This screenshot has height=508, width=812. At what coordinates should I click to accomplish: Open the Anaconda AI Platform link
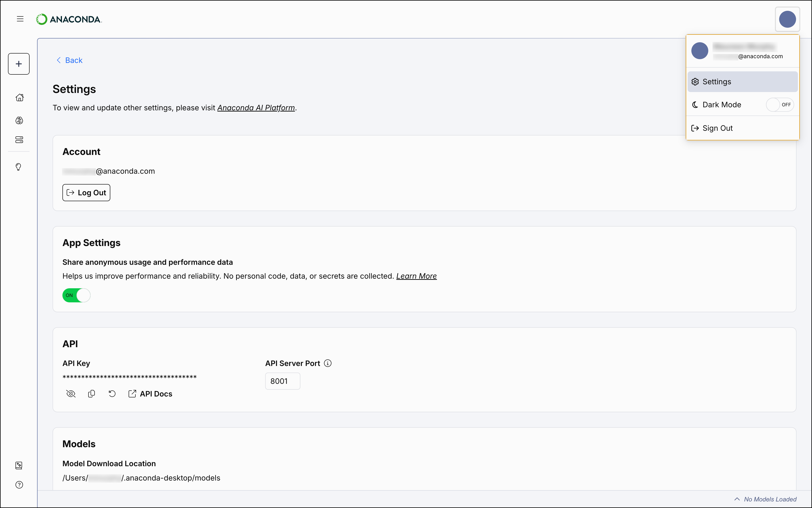[x=256, y=108]
